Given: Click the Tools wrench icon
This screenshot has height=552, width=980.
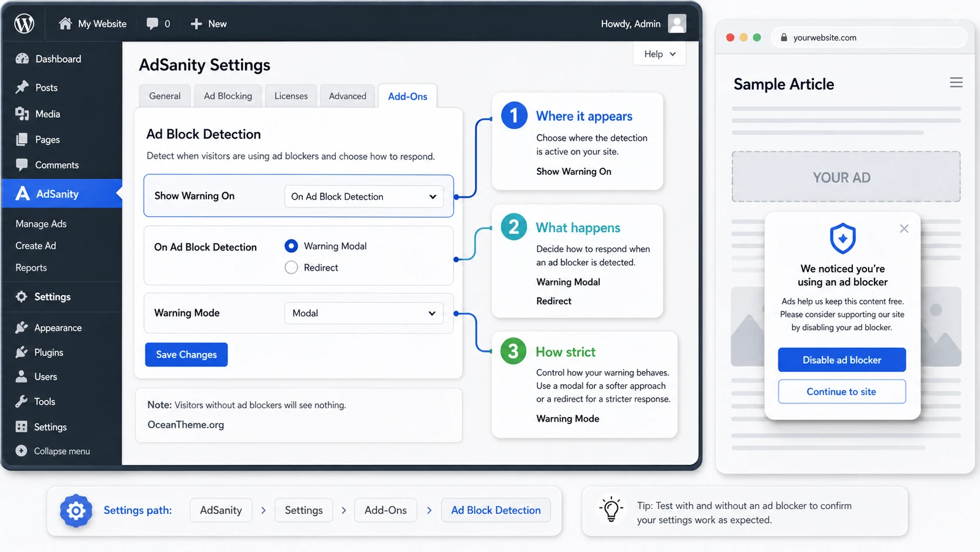Looking at the screenshot, I should tap(22, 401).
